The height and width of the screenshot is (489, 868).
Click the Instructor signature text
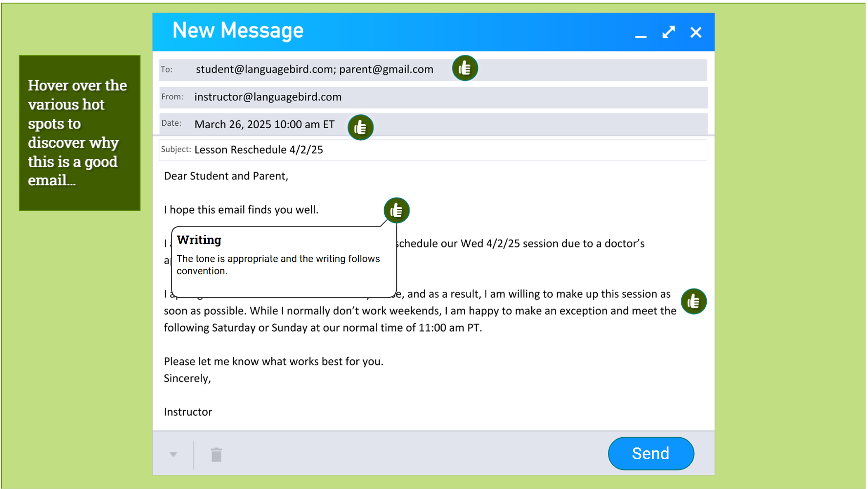click(x=188, y=412)
